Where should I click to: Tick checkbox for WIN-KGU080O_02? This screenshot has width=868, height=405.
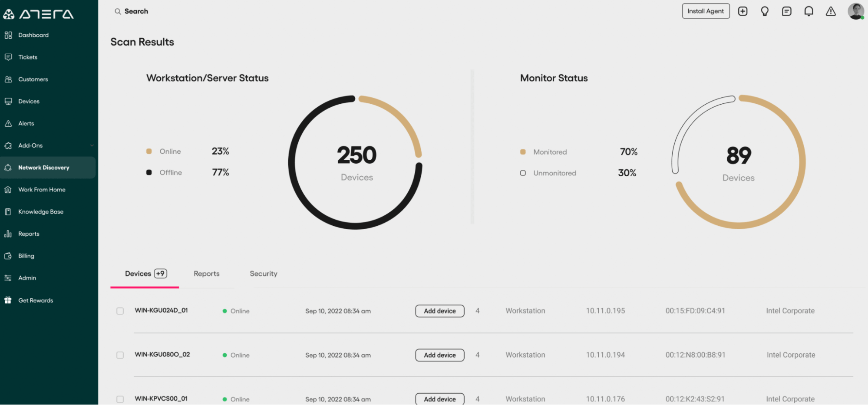coord(120,355)
